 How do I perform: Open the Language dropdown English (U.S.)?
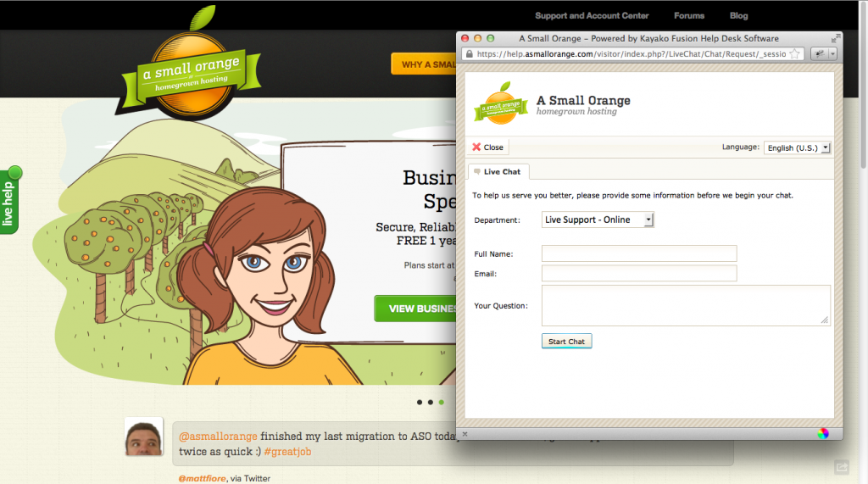797,147
